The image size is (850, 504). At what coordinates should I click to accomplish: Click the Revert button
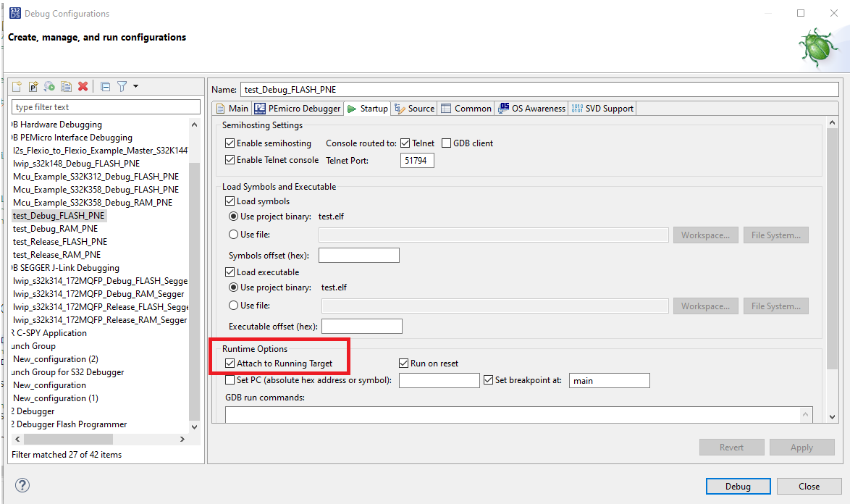coord(731,447)
